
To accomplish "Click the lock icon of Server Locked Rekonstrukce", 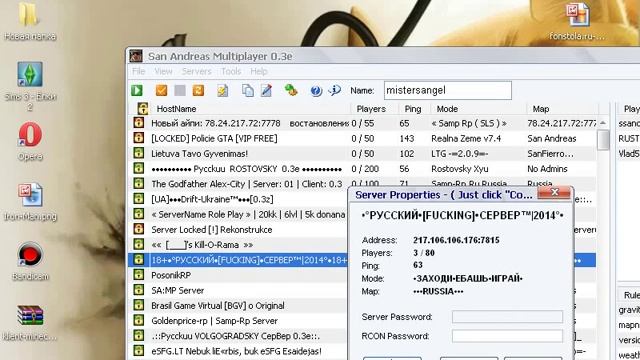I will (139, 229).
